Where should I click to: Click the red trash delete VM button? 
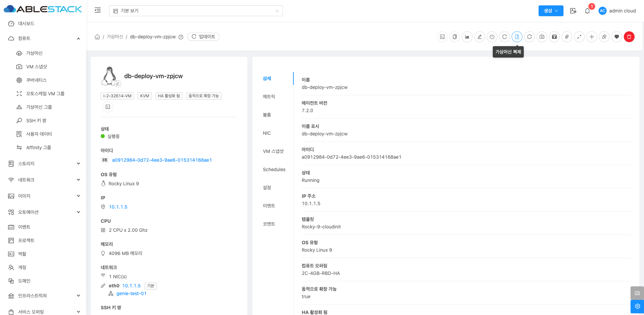click(x=629, y=37)
